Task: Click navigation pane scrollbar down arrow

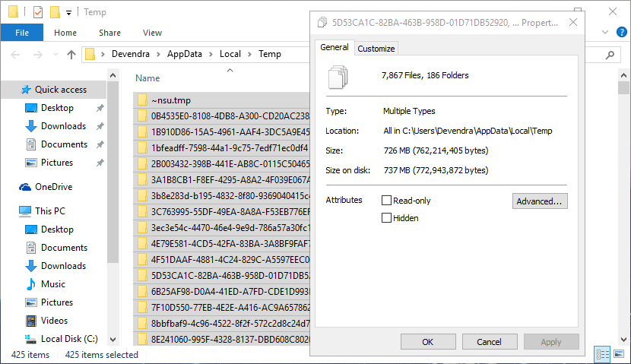Action: coord(113,340)
